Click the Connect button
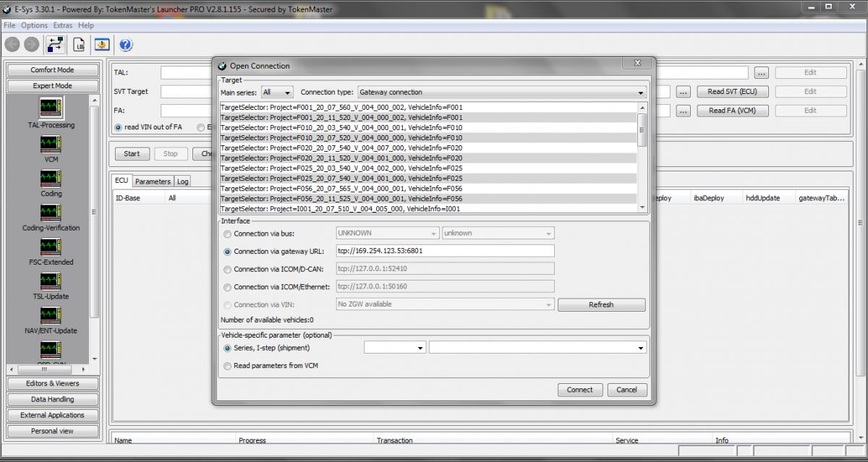Screen dimensions: 868x462 (x=579, y=390)
